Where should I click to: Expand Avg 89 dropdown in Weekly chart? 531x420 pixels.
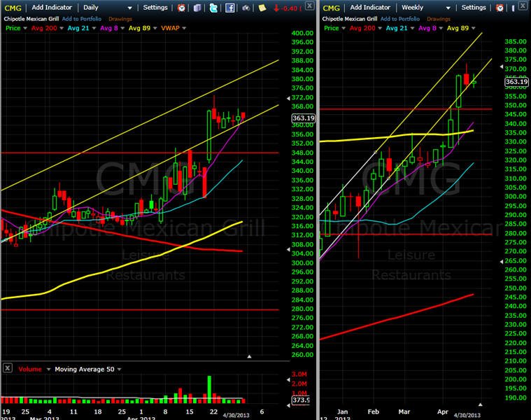[x=473, y=29]
